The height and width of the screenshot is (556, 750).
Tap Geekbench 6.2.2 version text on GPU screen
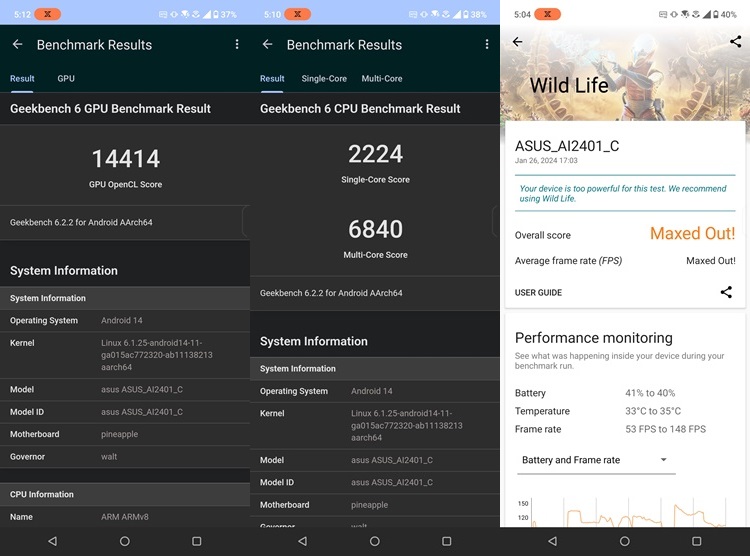click(x=81, y=222)
